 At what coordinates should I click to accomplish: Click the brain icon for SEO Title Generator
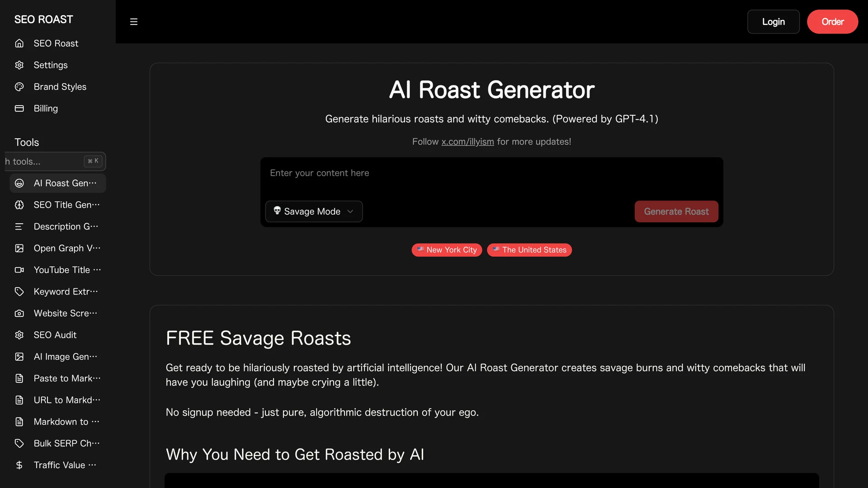19,205
